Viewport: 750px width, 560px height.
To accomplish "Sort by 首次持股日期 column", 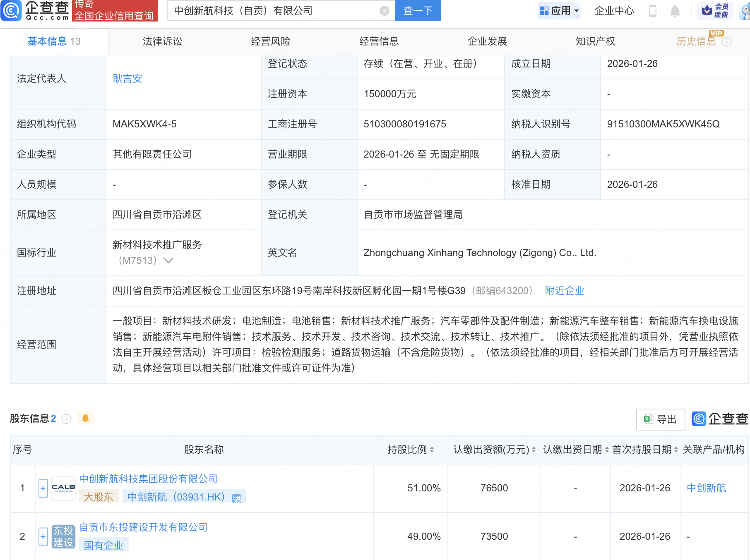I will pos(676,450).
